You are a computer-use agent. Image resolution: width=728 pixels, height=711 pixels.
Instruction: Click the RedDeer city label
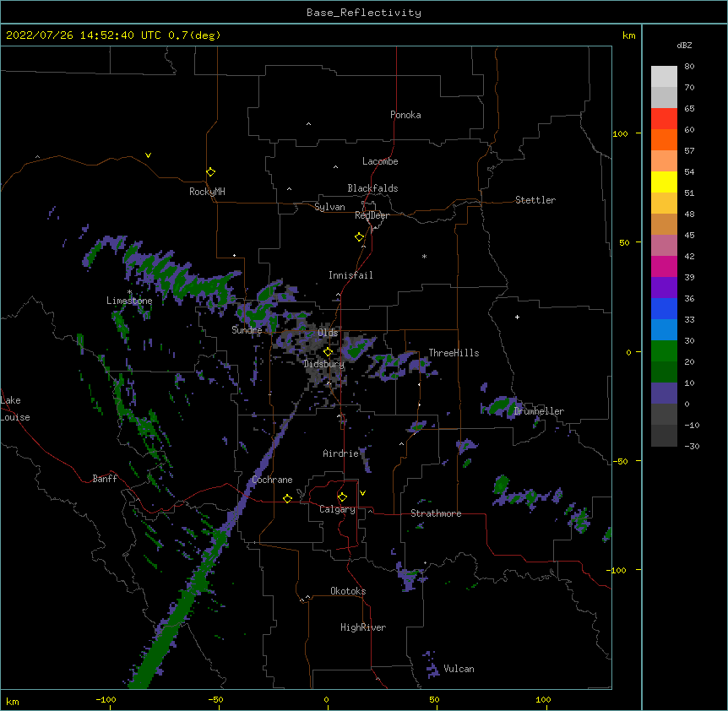372,215
